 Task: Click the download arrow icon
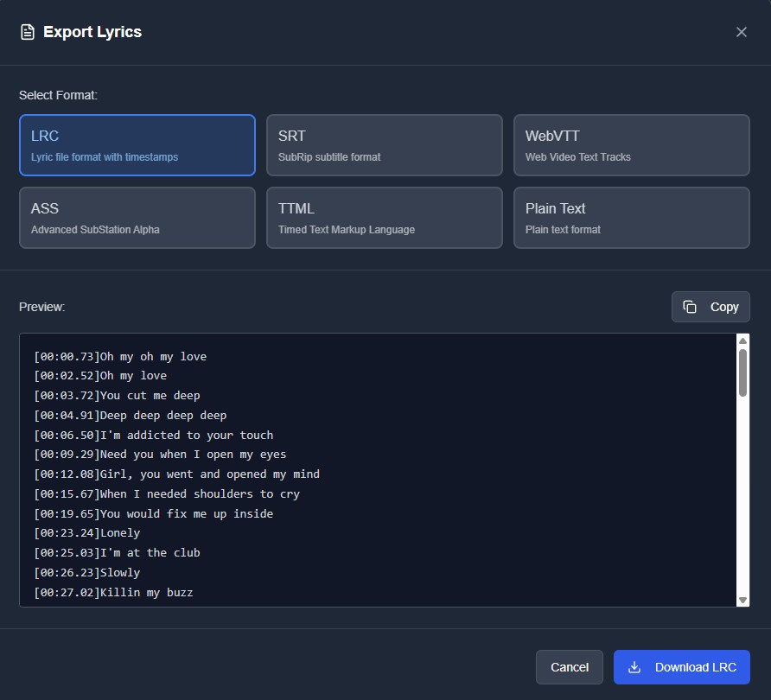click(x=634, y=667)
